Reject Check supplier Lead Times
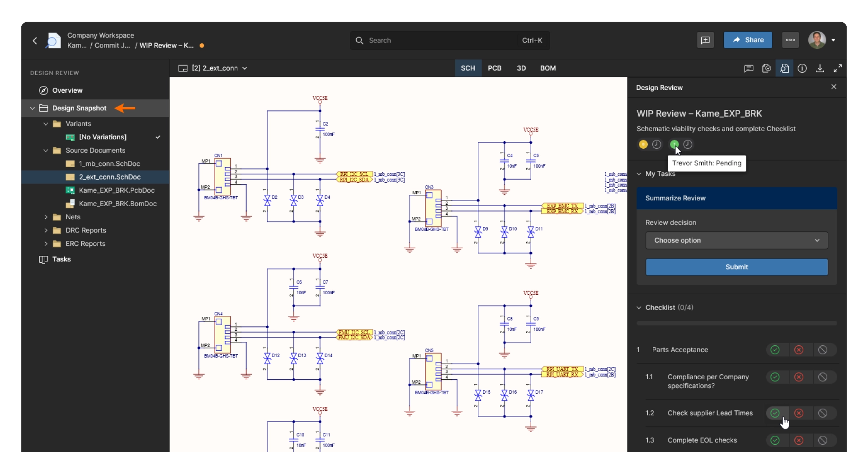Viewport: 868px width, 452px height. [x=799, y=413]
